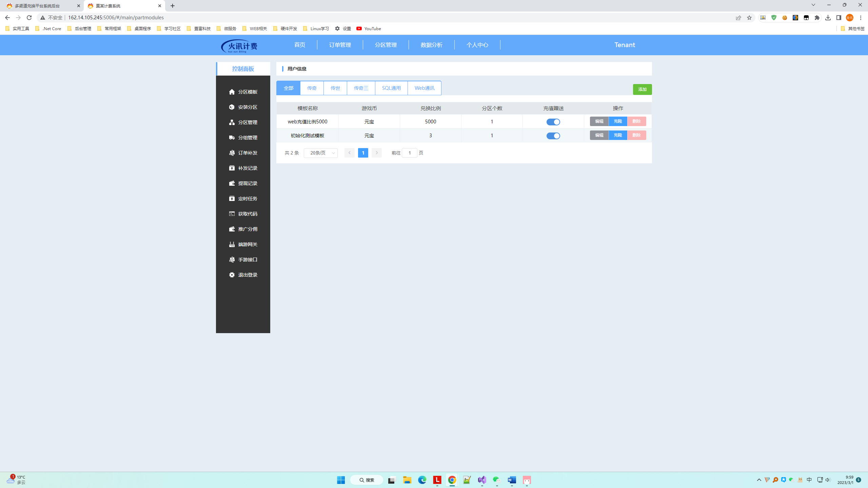Open browser extensions puzzle icon
This screenshot has width=868, height=488.
817,18
